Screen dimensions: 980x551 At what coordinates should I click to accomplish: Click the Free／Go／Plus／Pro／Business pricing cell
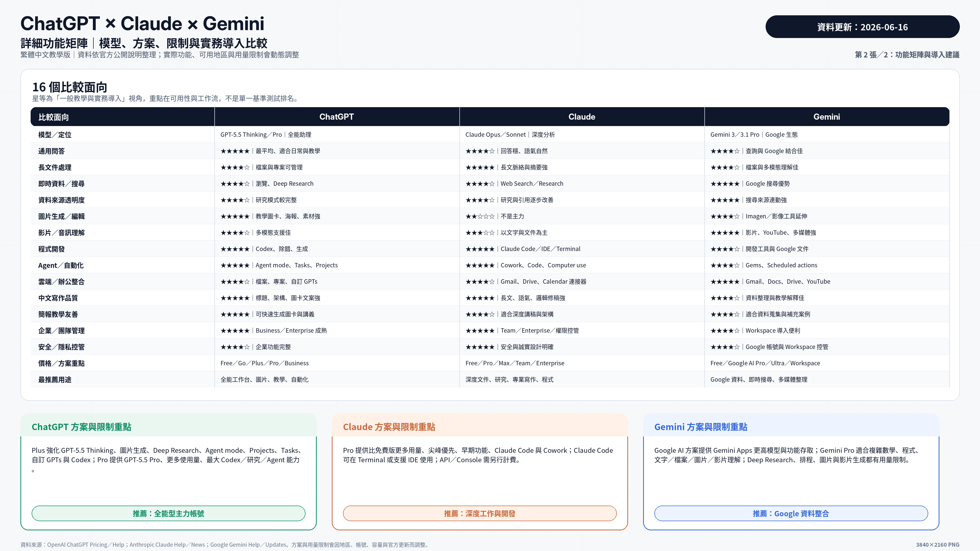[x=264, y=363]
